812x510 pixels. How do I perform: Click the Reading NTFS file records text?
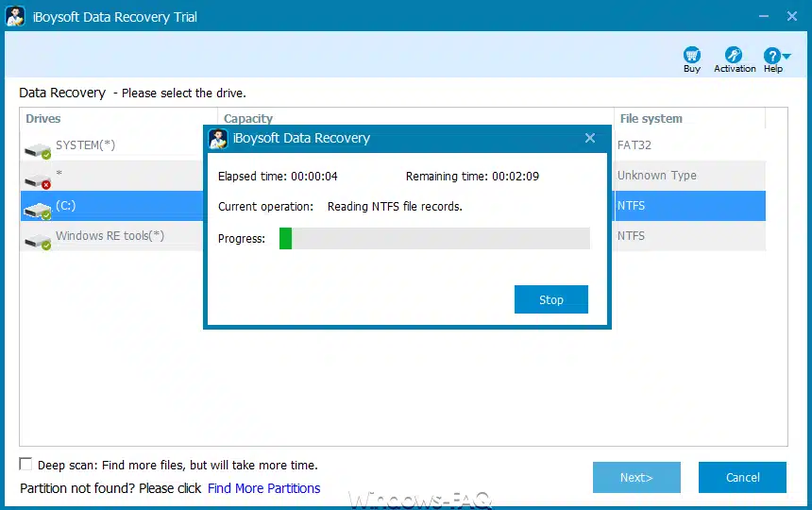[395, 206]
